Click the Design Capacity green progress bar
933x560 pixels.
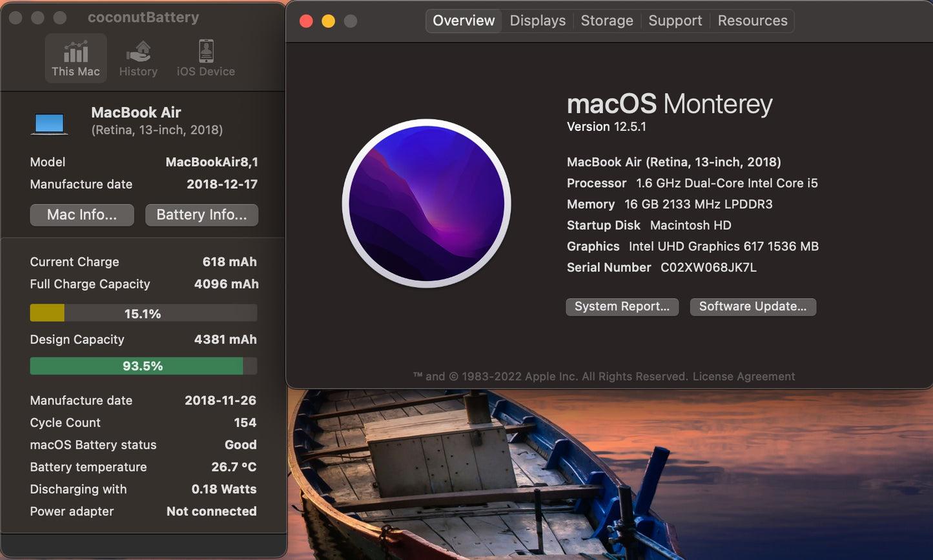click(143, 365)
